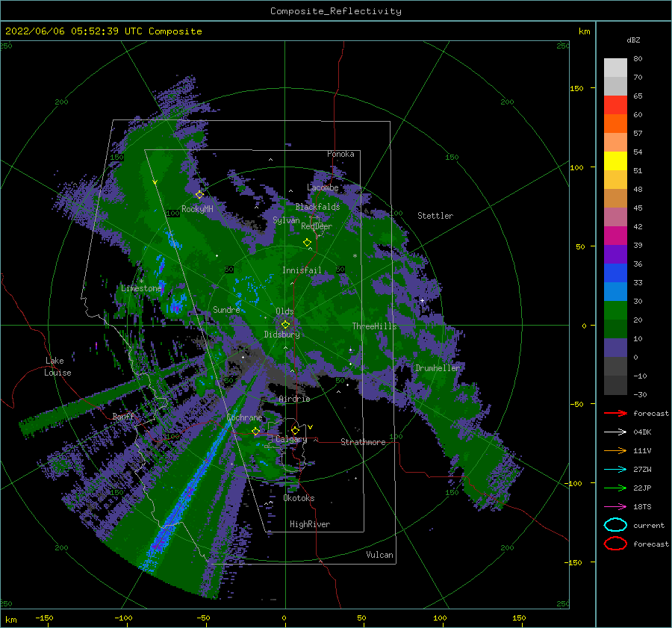Click the Innisfail city label

(x=302, y=270)
